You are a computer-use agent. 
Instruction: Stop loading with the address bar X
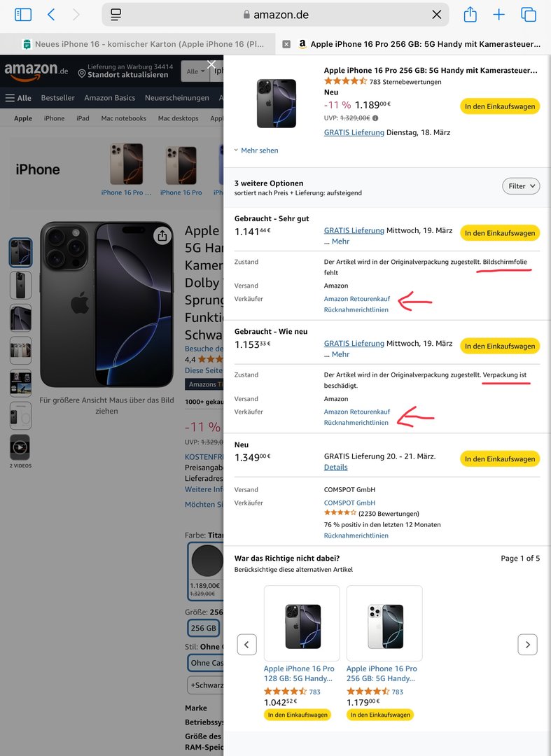(x=437, y=15)
